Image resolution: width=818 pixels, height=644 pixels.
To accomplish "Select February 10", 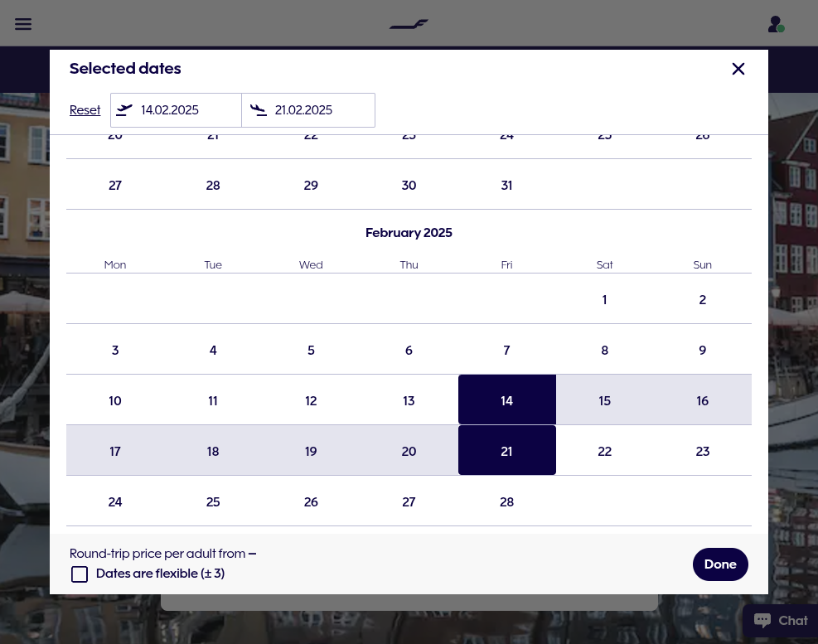I will point(115,401).
